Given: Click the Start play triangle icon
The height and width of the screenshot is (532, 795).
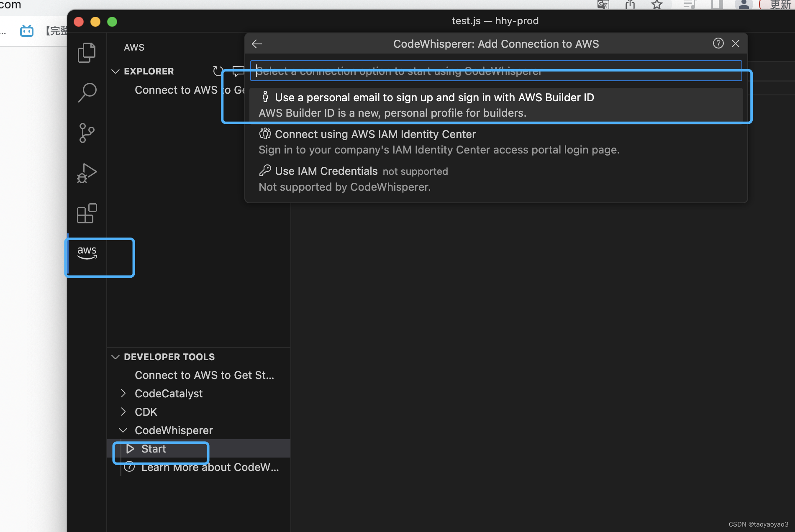Looking at the screenshot, I should pos(130,449).
